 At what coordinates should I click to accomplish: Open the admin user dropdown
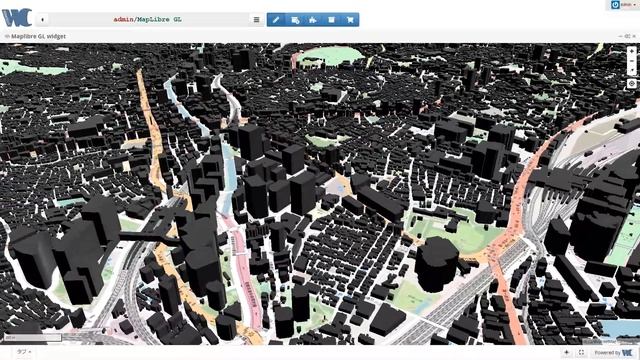tap(628, 4)
